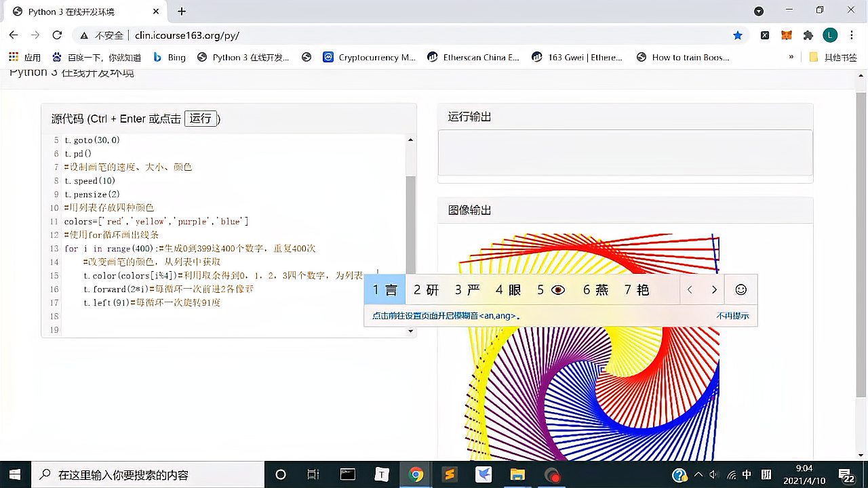
Task: Open the 应用 apps bookmark
Action: coord(25,58)
